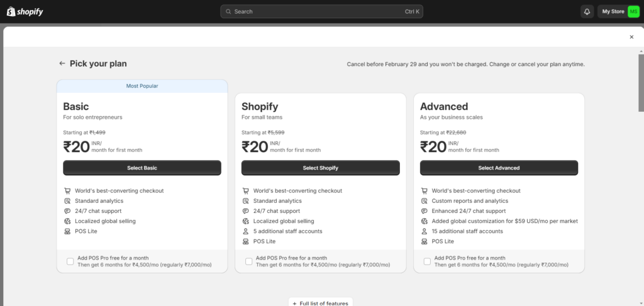The width and height of the screenshot is (644, 306).
Task: Choose the Select Shopify button
Action: coord(320,168)
